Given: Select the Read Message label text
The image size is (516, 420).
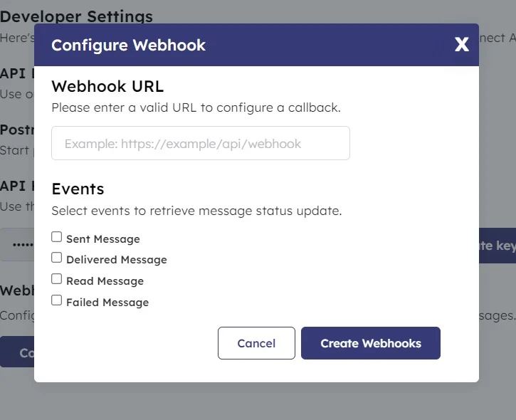Looking at the screenshot, I should tap(105, 281).
